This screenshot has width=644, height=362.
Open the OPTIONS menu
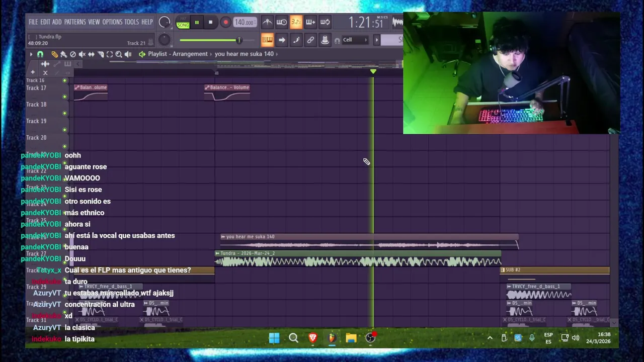point(112,22)
